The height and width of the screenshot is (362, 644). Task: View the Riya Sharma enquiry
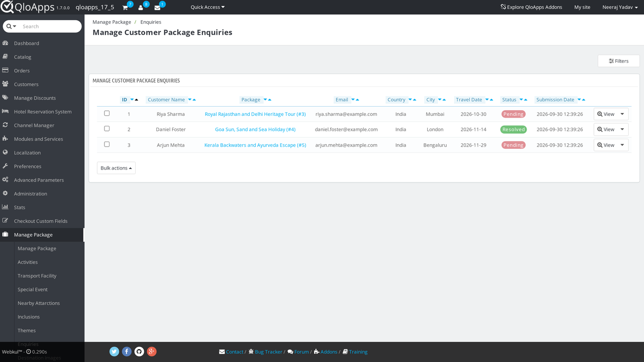pos(606,114)
